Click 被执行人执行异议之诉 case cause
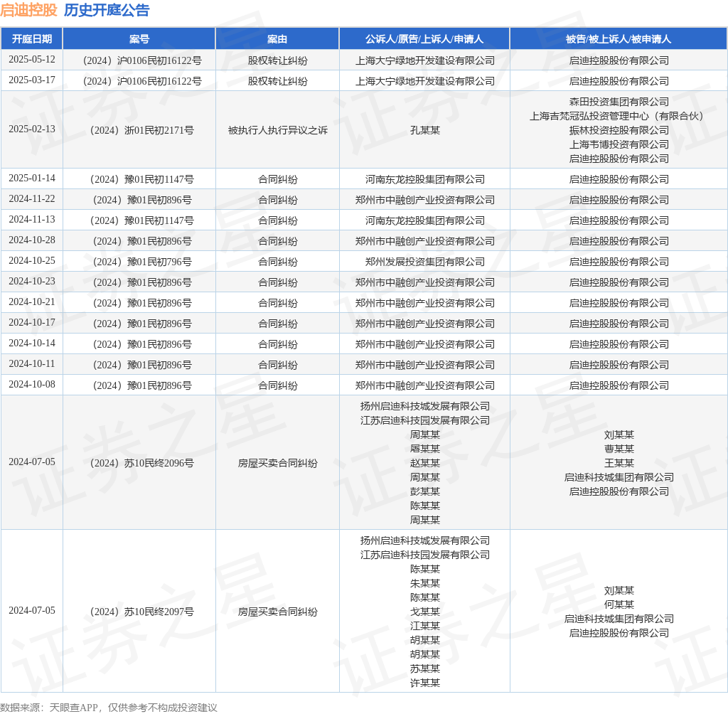The width and height of the screenshot is (728, 714). pyautogui.click(x=278, y=130)
